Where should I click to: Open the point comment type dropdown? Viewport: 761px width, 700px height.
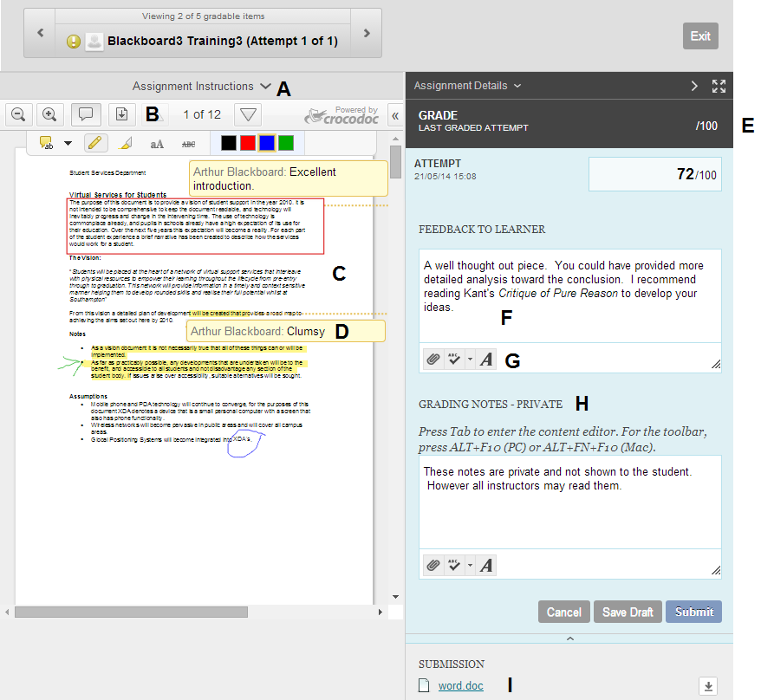(68, 143)
